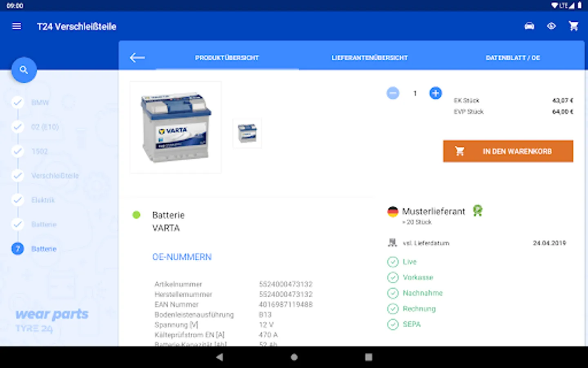Click the Vorkasse check icon
The height and width of the screenshot is (368, 588).
click(392, 277)
